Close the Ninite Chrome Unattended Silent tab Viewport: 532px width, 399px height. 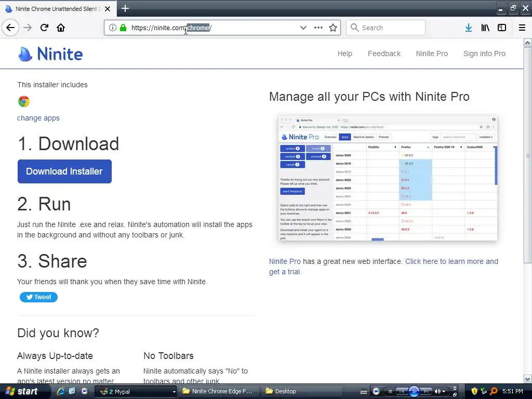tap(108, 9)
